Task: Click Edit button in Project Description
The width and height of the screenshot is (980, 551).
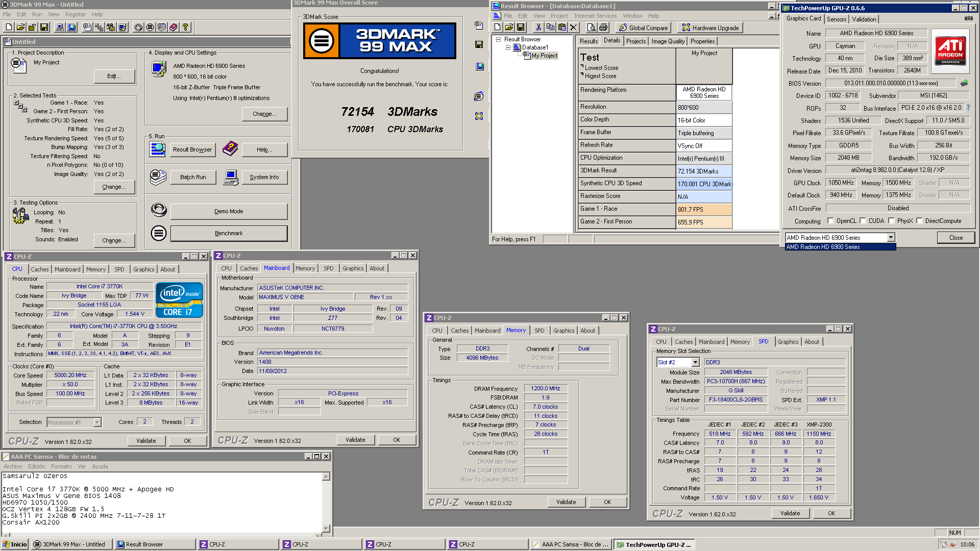Action: click(x=114, y=76)
